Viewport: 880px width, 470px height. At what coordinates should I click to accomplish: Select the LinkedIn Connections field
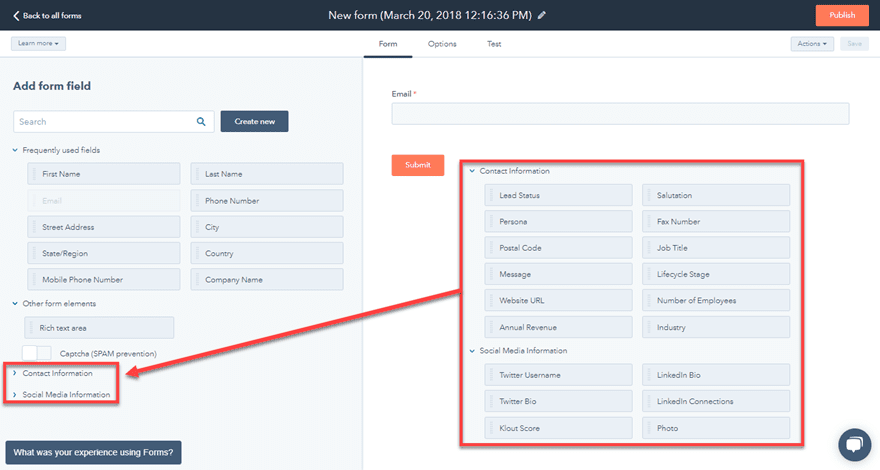(x=716, y=401)
